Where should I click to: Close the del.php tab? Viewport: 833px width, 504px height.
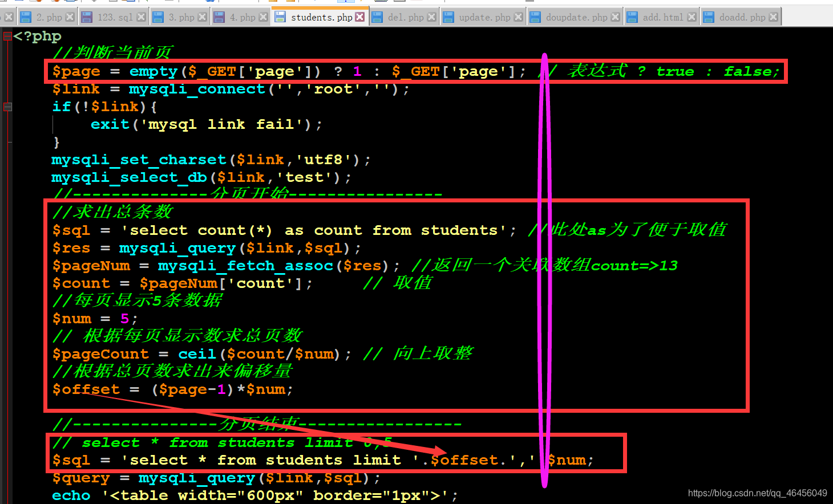(431, 17)
